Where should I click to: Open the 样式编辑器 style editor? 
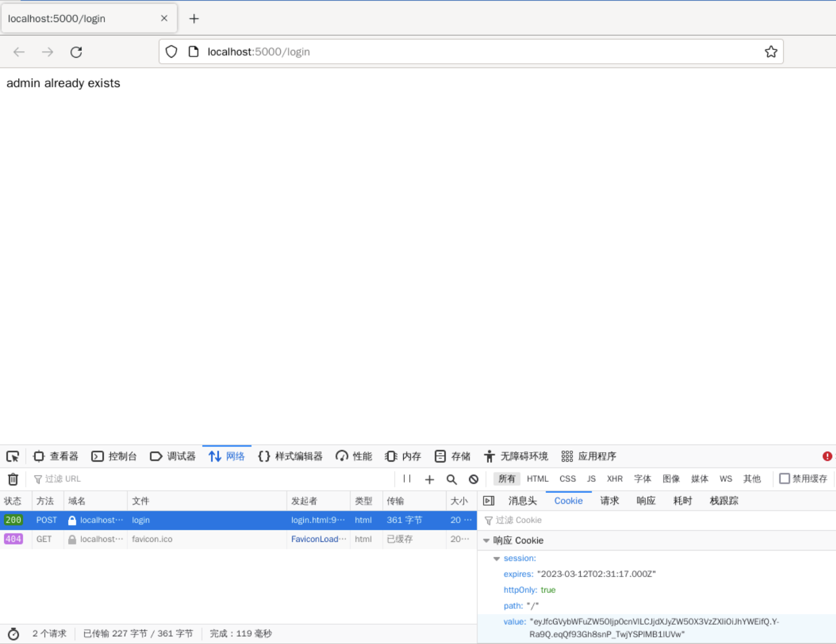pos(291,456)
